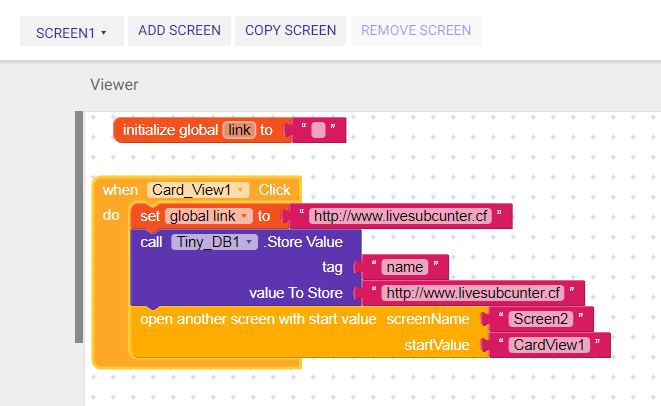The image size is (661, 406).
Task: Edit the variable name field 'link'
Action: pos(239,130)
